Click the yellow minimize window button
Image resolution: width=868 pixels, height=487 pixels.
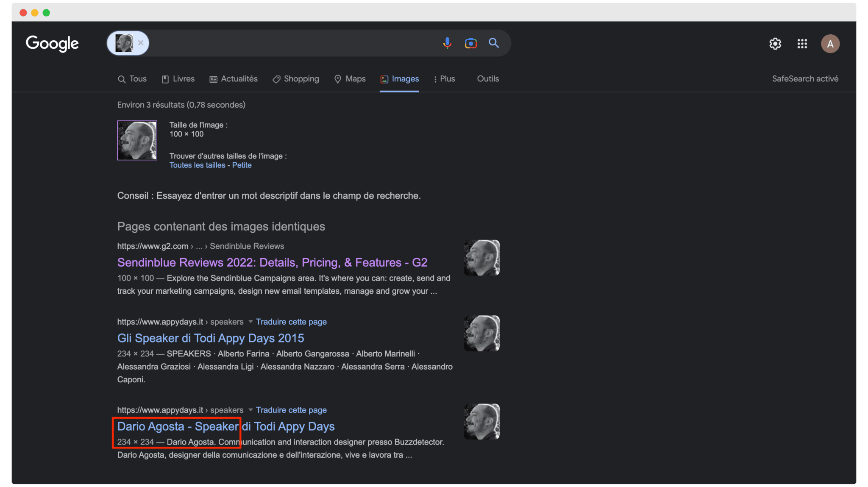(35, 13)
